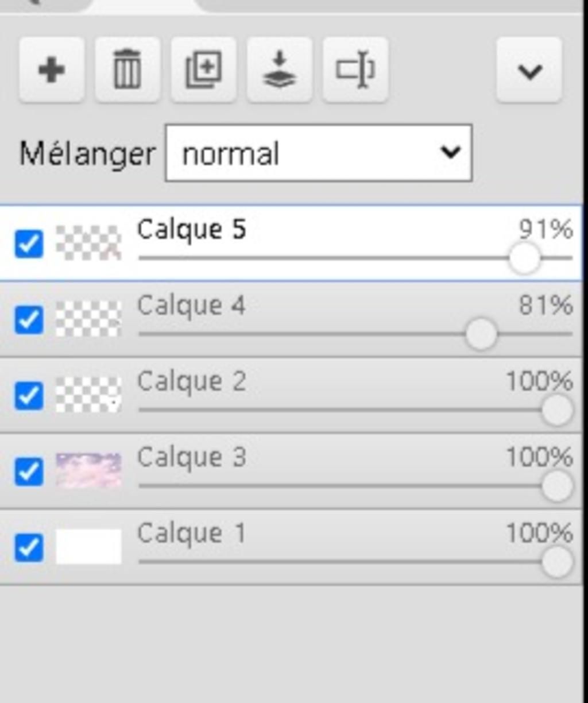Open more layer options with the chevron button

(529, 70)
